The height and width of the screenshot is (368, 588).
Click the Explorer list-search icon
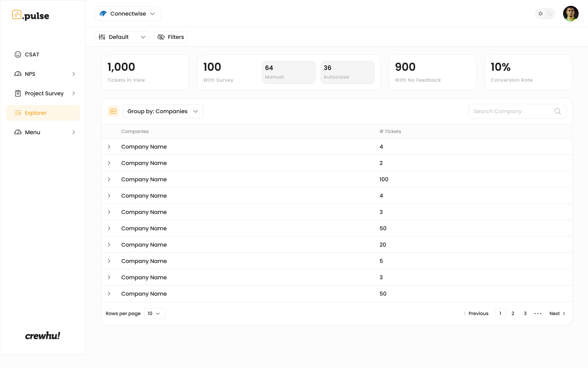tap(18, 113)
